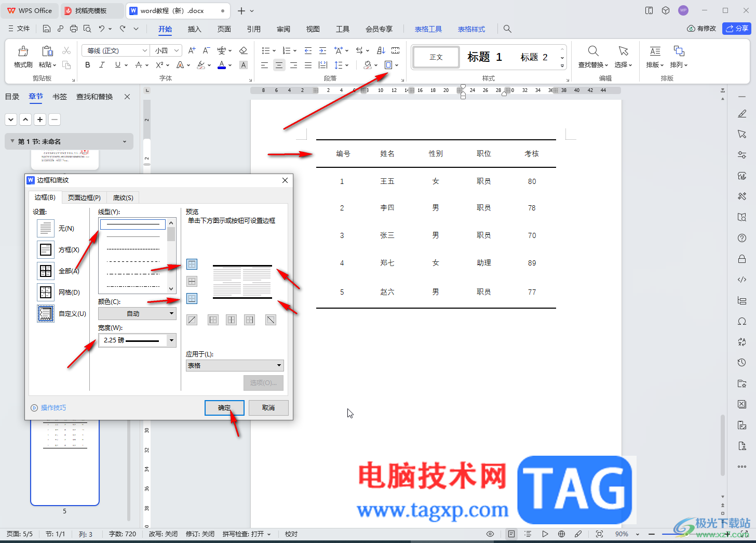
Task: Select the 全部(A) all borders setting
Action: 46,271
